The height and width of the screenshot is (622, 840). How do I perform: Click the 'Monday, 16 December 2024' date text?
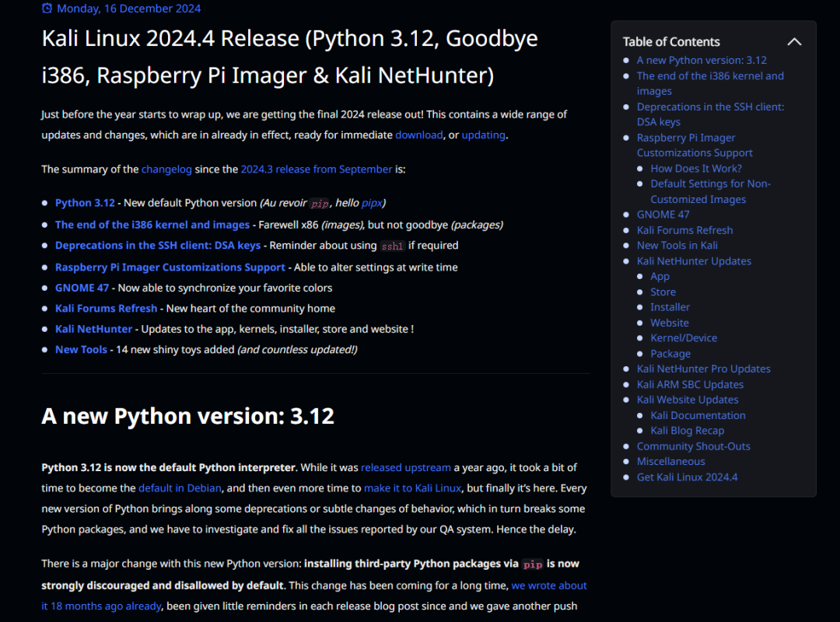[128, 9]
